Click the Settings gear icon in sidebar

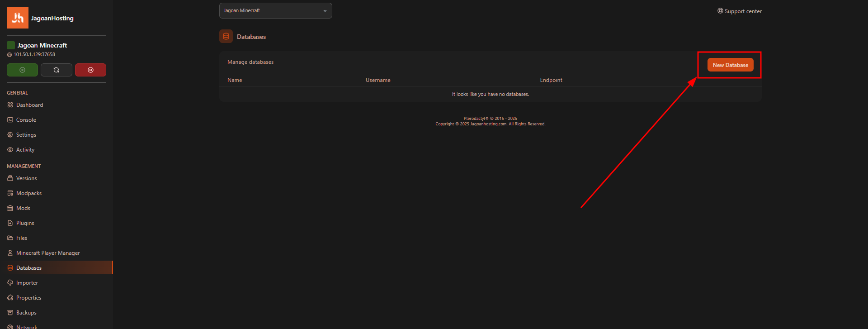(x=10, y=135)
